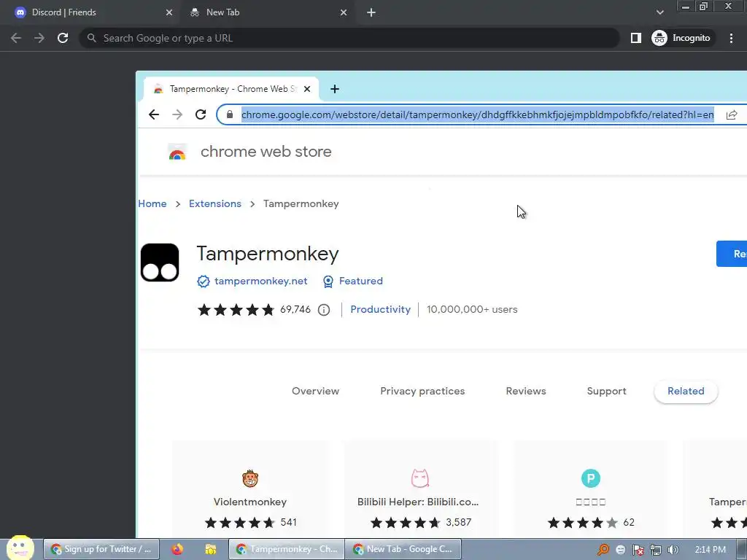Focus the Search Google or type a URL box

tap(349, 38)
